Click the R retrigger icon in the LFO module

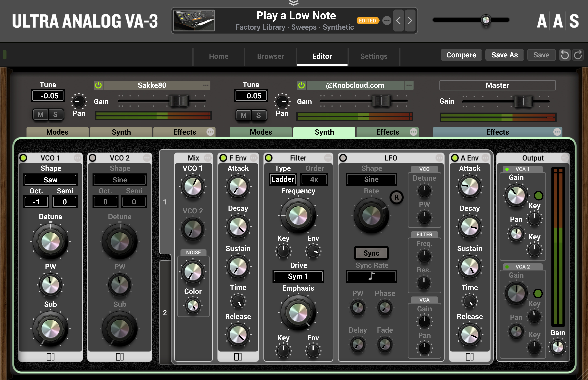tap(397, 197)
